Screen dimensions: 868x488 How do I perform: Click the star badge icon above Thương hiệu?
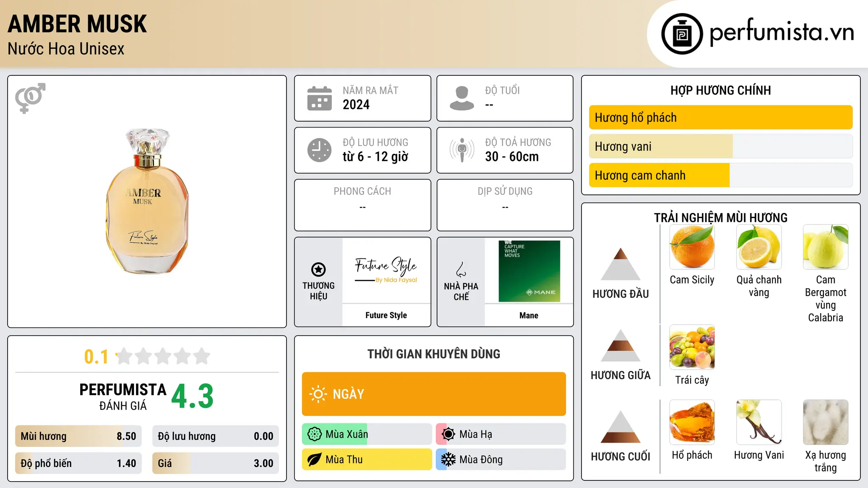318,269
